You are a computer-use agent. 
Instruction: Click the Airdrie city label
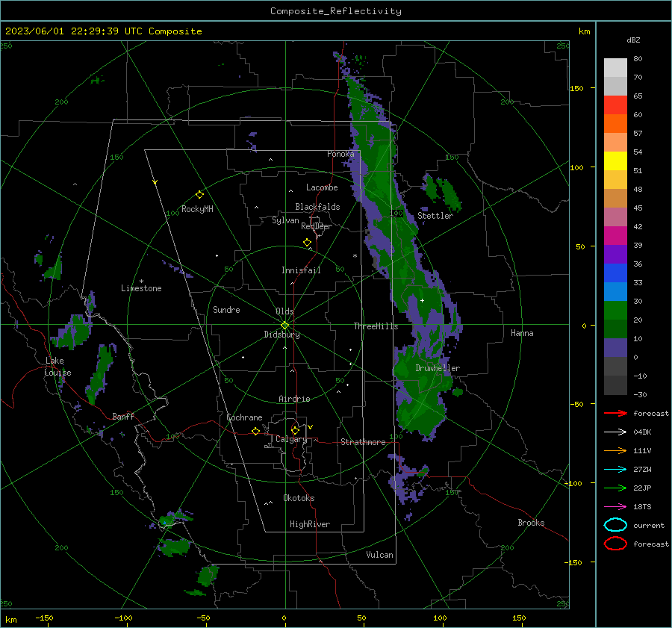[x=294, y=399]
